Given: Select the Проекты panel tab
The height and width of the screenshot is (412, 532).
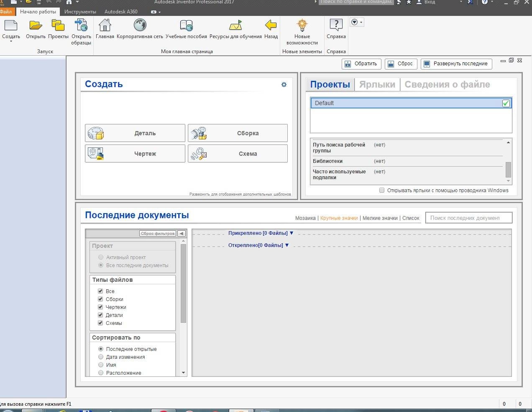Looking at the screenshot, I should (330, 85).
